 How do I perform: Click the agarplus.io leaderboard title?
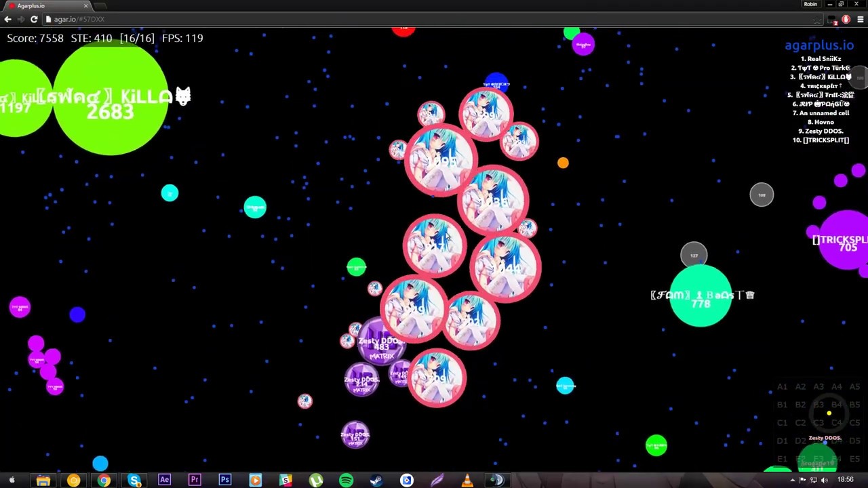[819, 45]
